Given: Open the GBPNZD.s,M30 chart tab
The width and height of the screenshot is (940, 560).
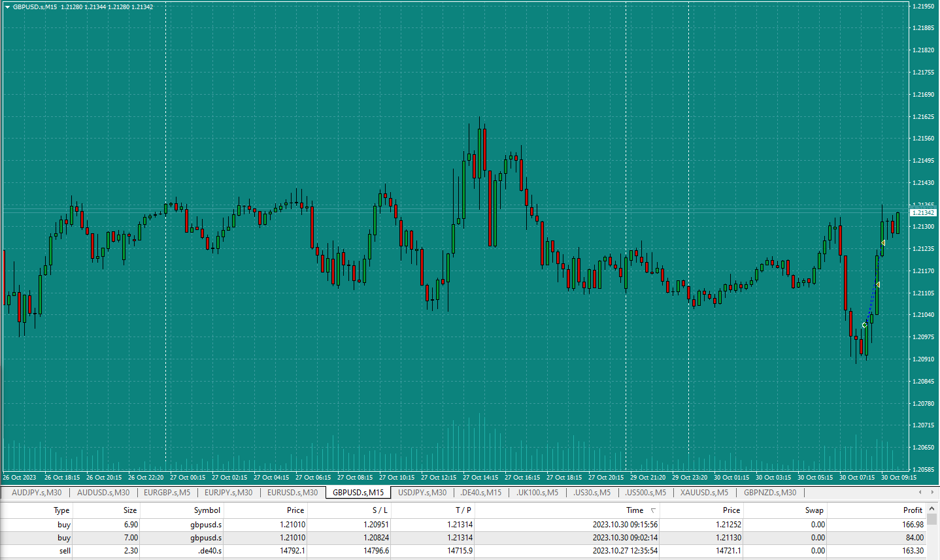Looking at the screenshot, I should point(770,493).
